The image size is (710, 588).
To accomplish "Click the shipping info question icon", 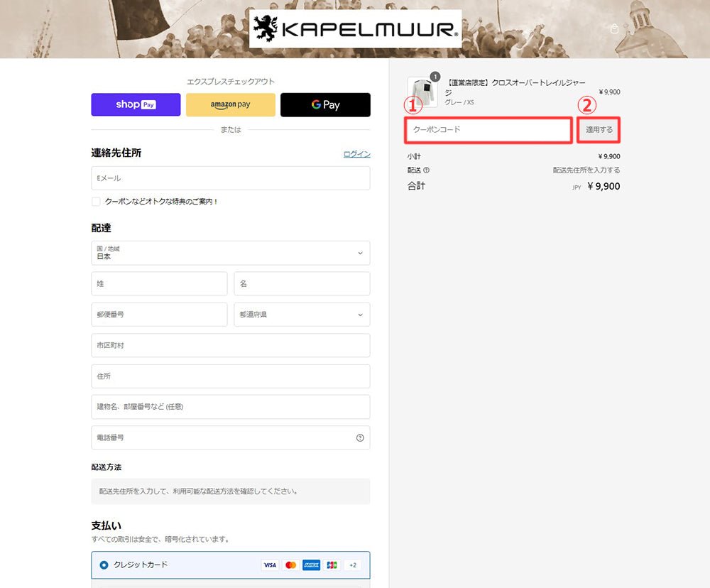I will pyautogui.click(x=426, y=170).
